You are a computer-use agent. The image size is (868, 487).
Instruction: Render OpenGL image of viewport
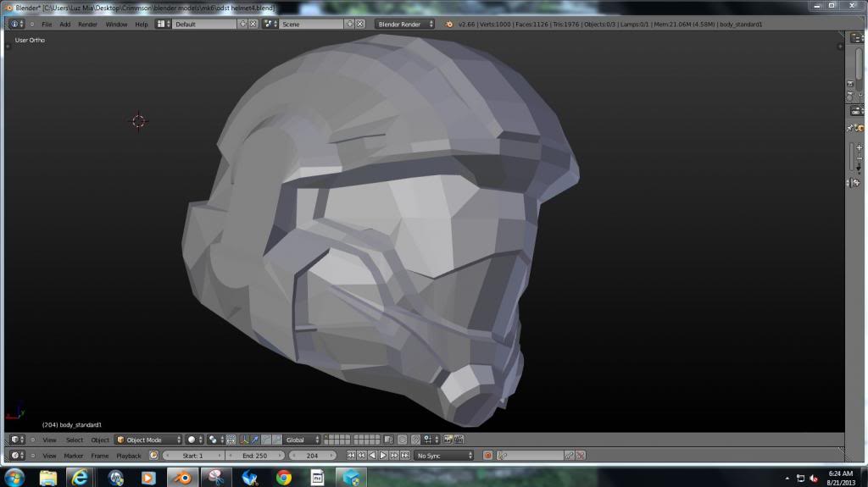click(x=448, y=440)
